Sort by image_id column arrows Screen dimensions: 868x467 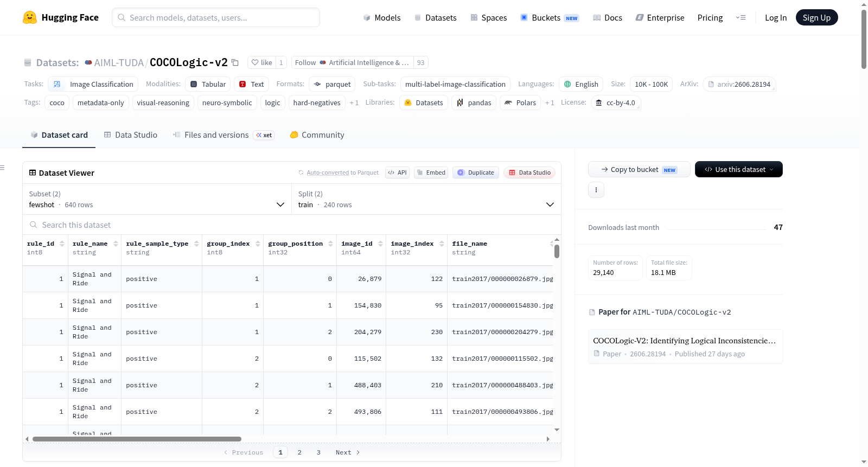click(380, 244)
